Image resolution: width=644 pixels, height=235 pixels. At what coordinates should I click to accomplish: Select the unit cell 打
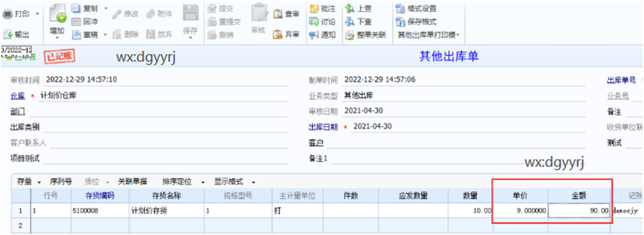click(298, 211)
